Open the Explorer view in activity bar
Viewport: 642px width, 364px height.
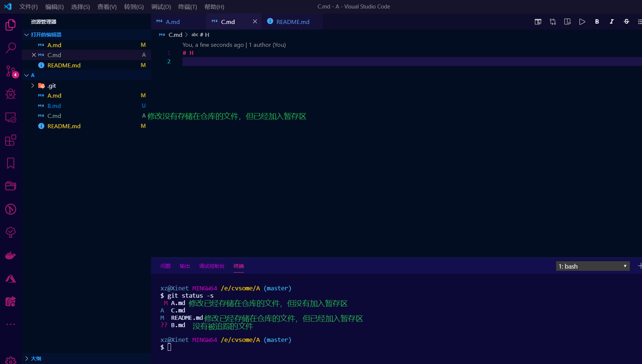coord(11,25)
